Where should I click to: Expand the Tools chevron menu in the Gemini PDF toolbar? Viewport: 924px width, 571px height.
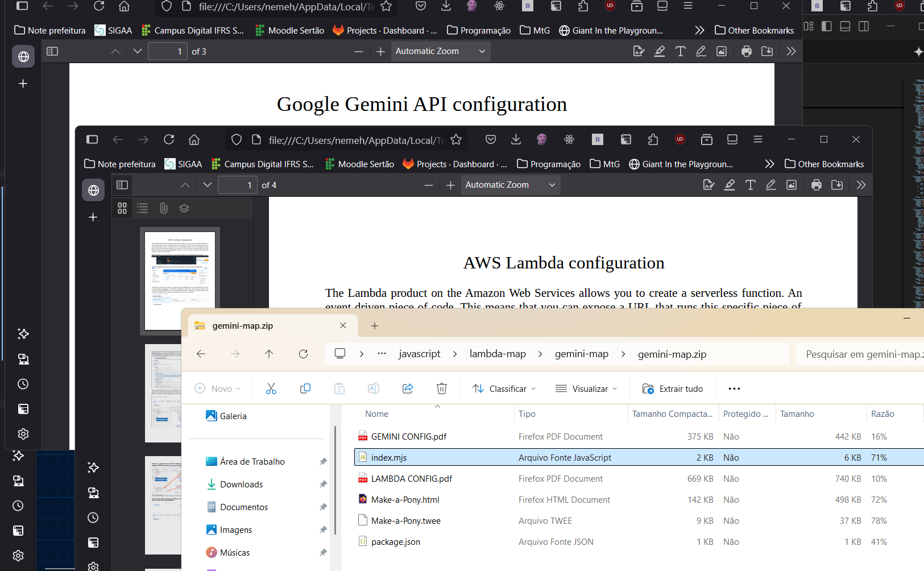pos(791,51)
